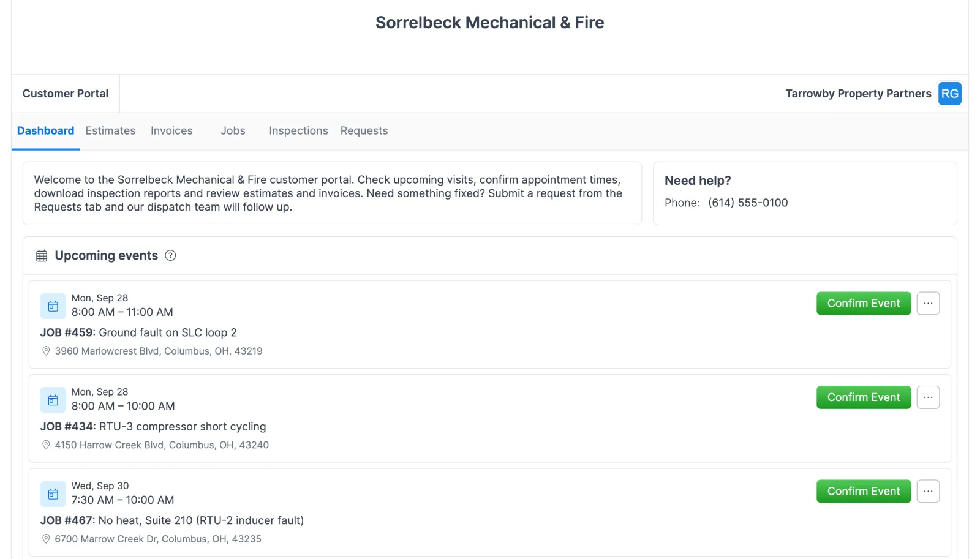Expand the ellipsis menu for Job #467
Viewport: 980px width, 559px height.
click(929, 491)
